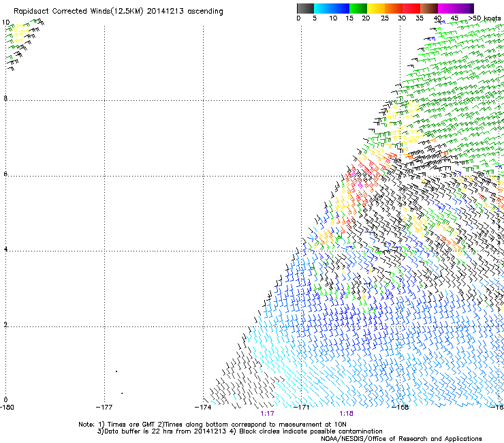Click the gray 0-5 knots legend swatch
The width and height of the screenshot is (504, 443).
(305, 8)
